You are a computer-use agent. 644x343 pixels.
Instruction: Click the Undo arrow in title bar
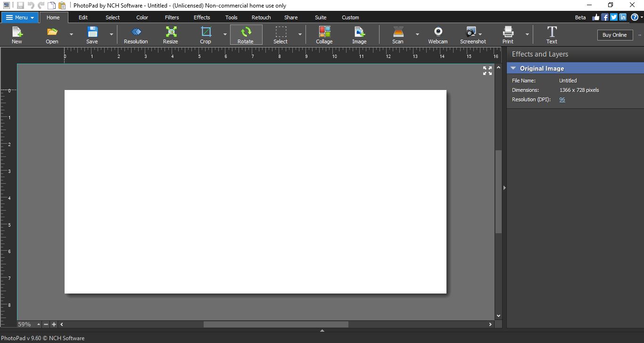coord(31,6)
